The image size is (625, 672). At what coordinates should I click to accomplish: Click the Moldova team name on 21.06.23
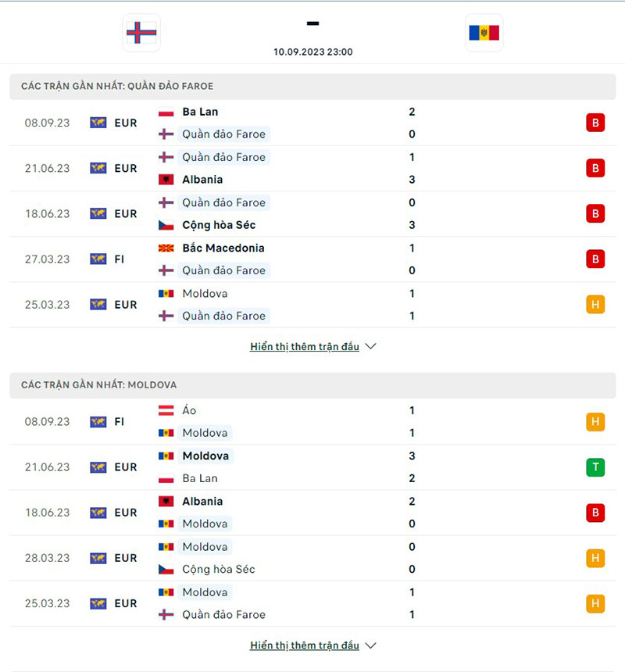pos(205,456)
